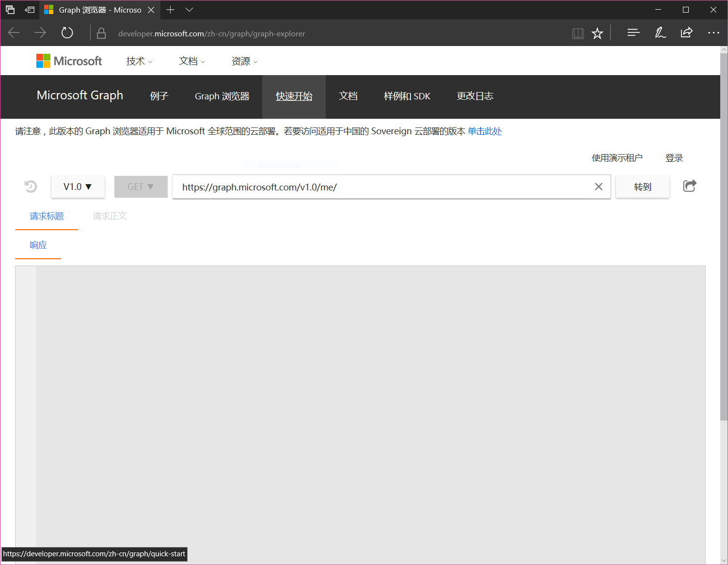Viewport: 728px width, 565px height.
Task: Open the GET method dropdown
Action: point(141,187)
